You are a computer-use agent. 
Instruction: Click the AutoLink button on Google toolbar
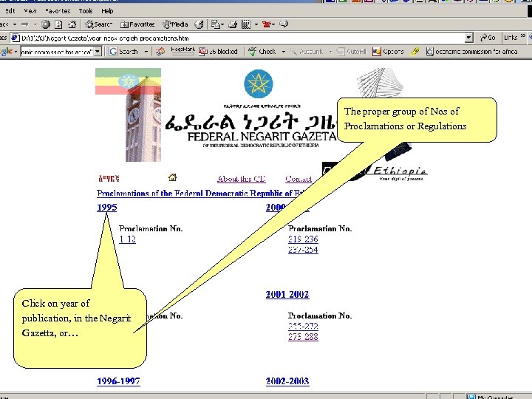307,52
